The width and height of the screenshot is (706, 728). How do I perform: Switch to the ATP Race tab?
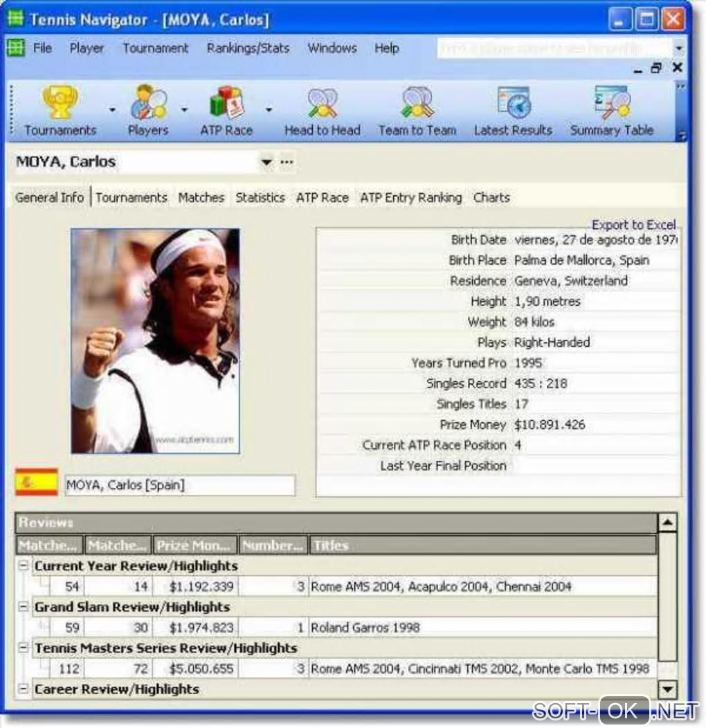[x=323, y=198]
